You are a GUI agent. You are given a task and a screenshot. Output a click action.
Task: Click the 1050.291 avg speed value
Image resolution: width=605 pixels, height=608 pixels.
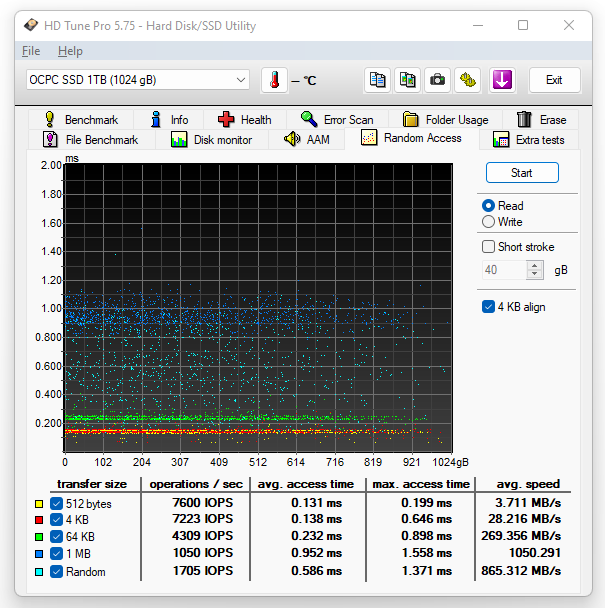pos(534,553)
